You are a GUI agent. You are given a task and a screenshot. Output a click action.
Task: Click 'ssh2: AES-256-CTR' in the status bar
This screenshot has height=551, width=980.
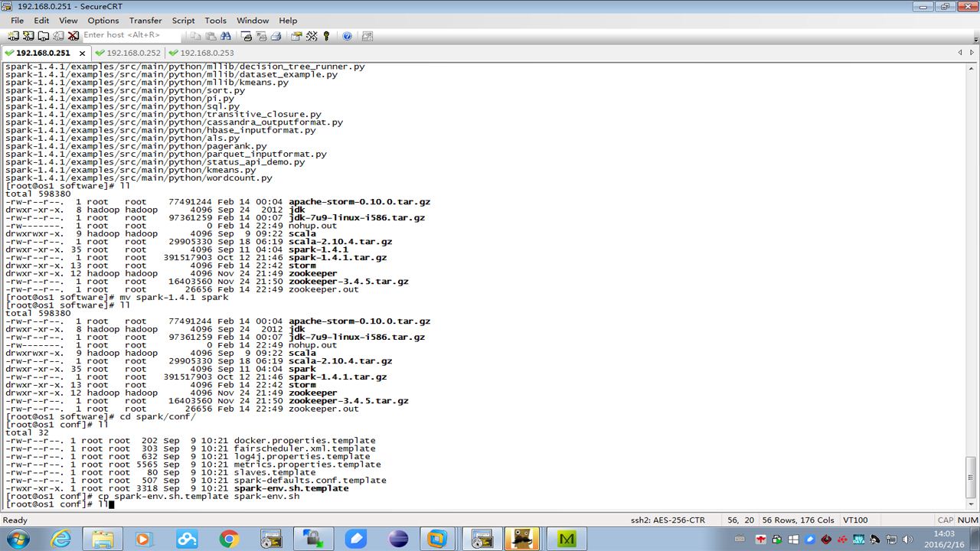point(668,520)
